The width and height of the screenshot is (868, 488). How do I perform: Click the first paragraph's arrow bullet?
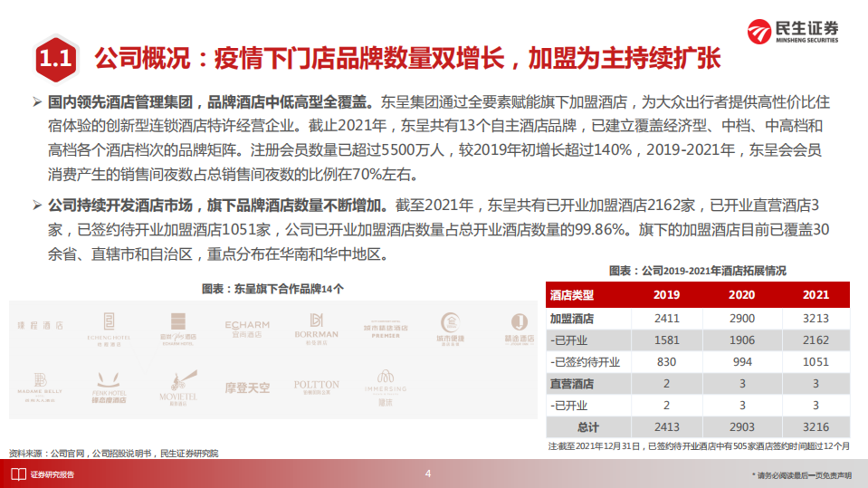tap(37, 102)
